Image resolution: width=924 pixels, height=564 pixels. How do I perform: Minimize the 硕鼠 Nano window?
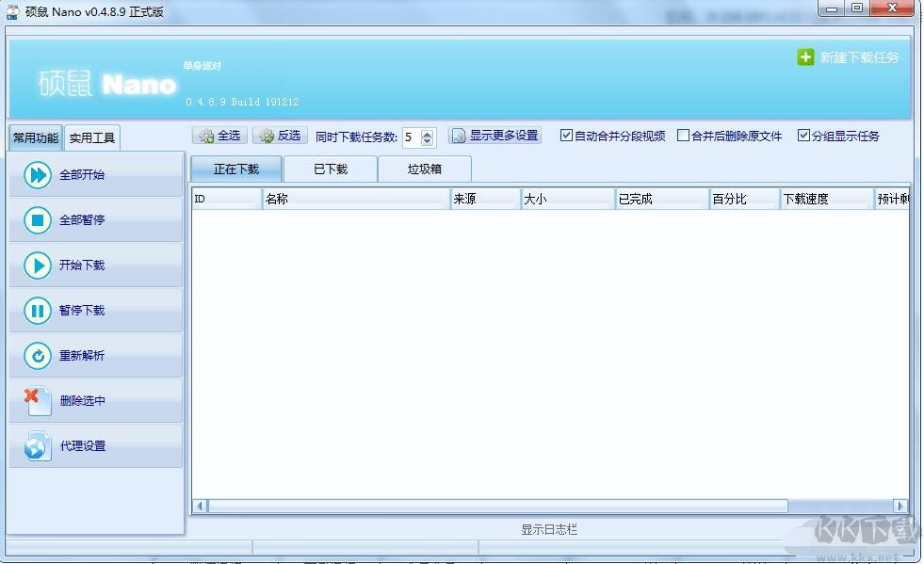click(832, 8)
